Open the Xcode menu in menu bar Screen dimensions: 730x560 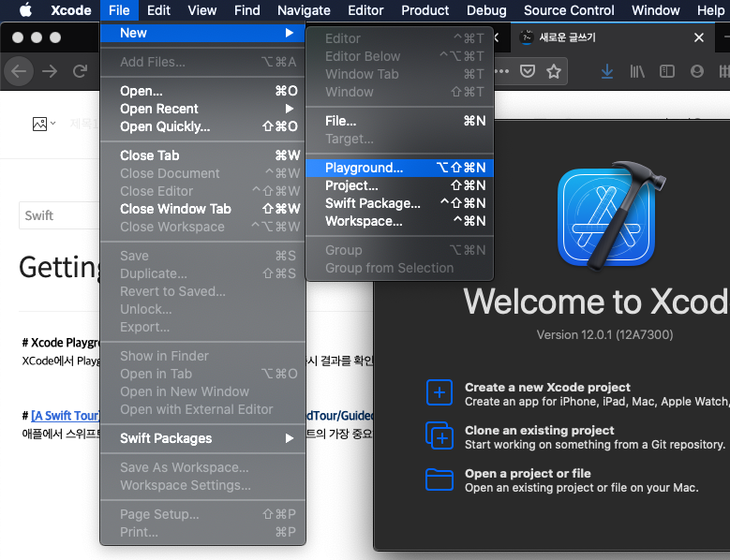[71, 9]
